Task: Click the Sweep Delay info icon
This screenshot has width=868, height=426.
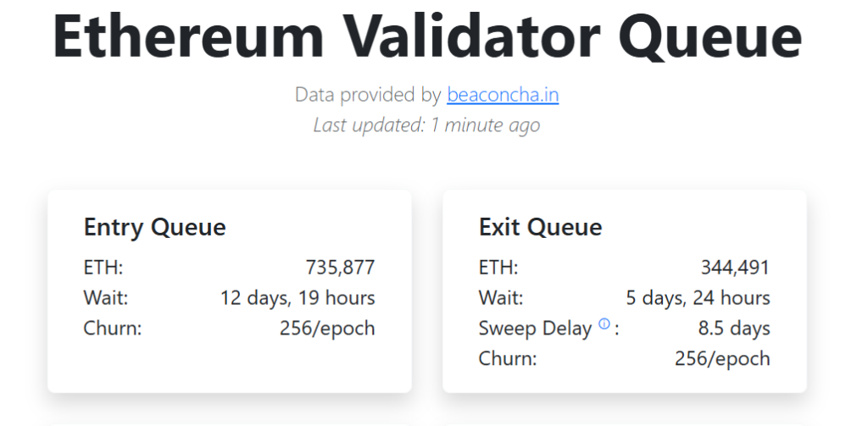Action: (x=604, y=324)
